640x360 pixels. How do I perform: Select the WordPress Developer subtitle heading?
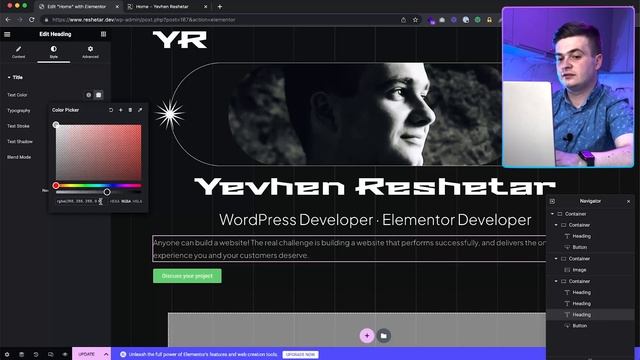point(375,220)
